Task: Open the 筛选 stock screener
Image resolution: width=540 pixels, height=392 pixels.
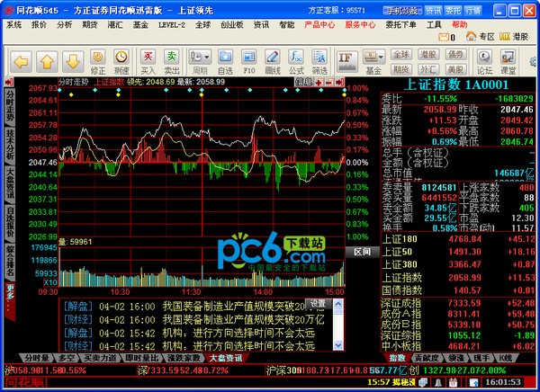Action: tap(319, 62)
